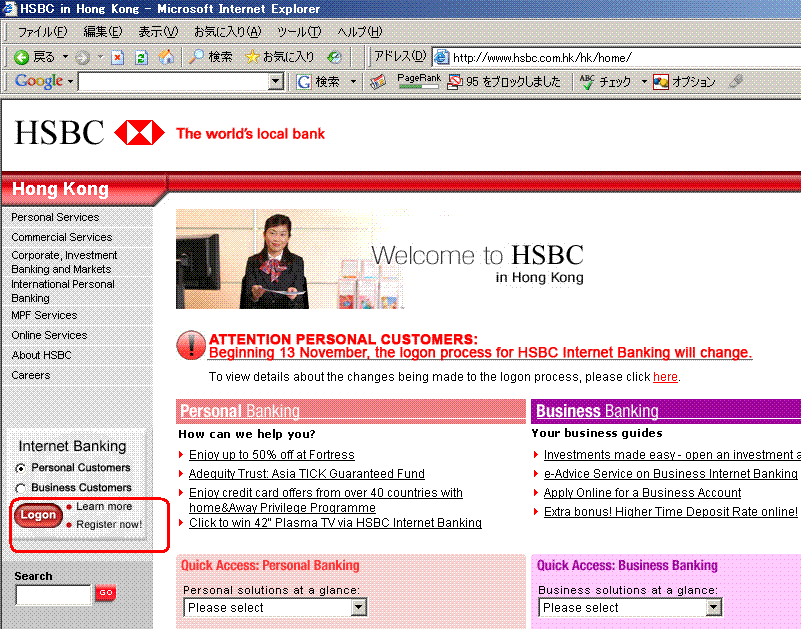Click the red exclamation attention icon
Screen dimensions: 801x629
click(191, 345)
